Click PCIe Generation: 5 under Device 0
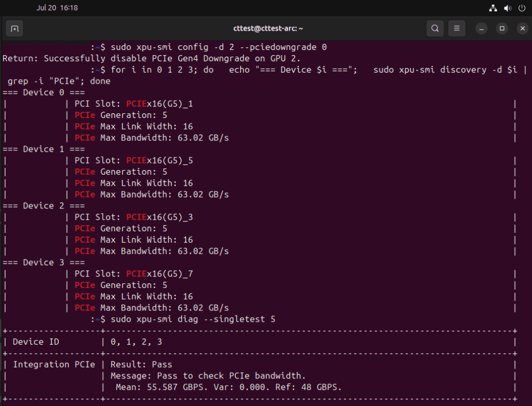Image resolution: width=532 pixels, height=406 pixels. click(121, 115)
